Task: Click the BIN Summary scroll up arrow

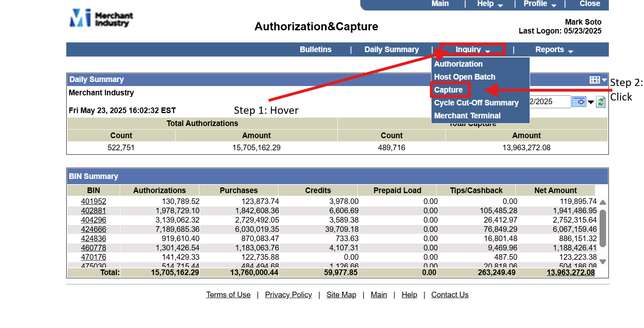Action: point(602,202)
